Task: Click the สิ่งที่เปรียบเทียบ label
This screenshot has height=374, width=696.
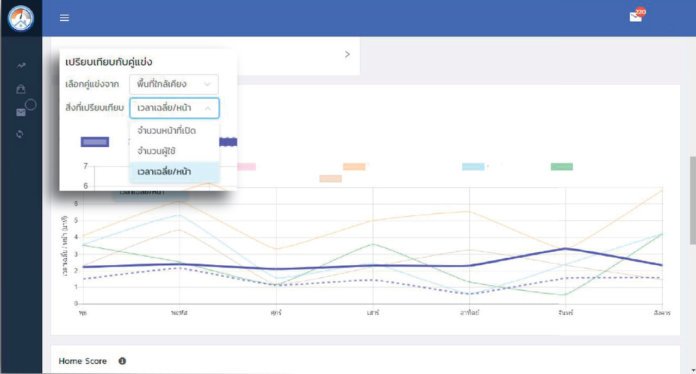Action: pyautogui.click(x=95, y=108)
